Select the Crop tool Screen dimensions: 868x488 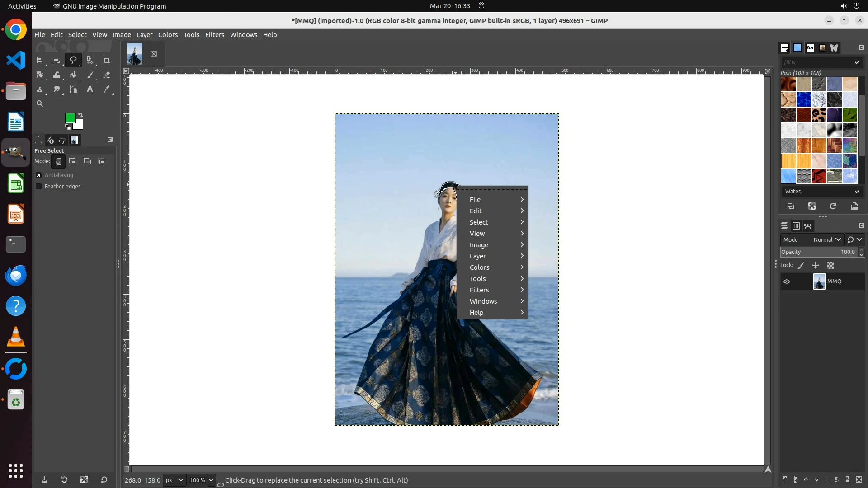point(107,60)
